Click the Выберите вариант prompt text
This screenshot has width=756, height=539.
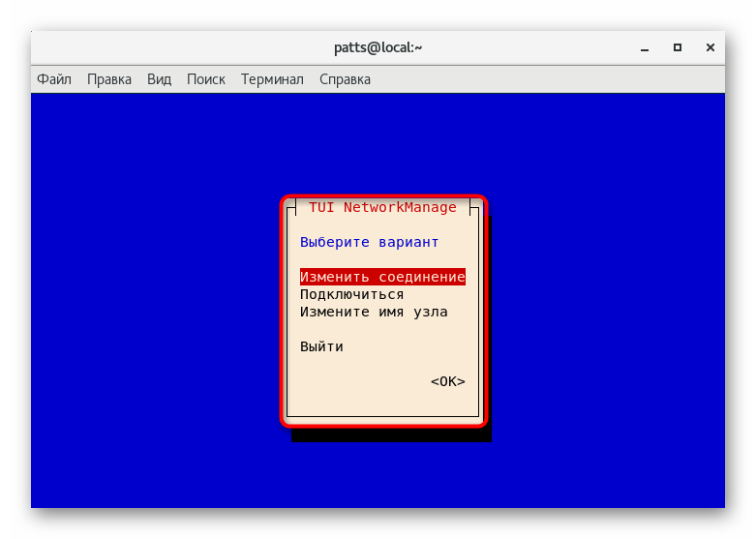coord(370,242)
